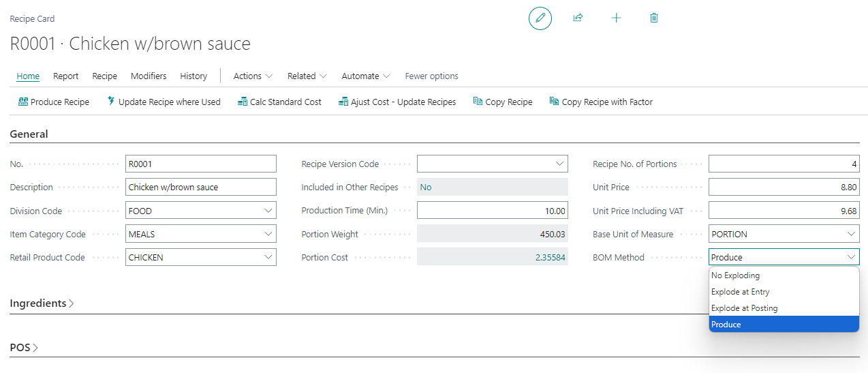
Task: Click Fewer options link
Action: click(x=431, y=76)
